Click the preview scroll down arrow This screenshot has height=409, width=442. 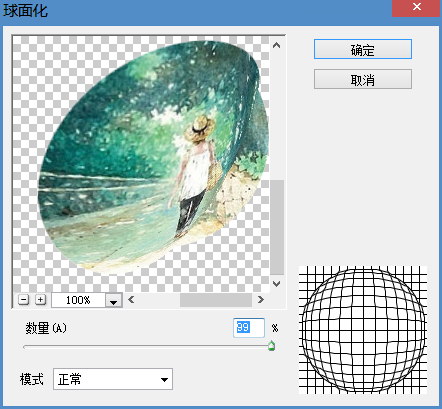276,284
